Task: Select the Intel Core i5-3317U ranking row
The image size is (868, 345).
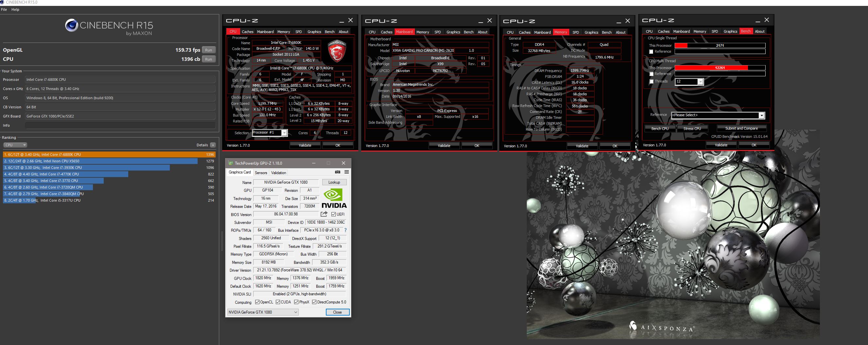Action: [x=109, y=200]
